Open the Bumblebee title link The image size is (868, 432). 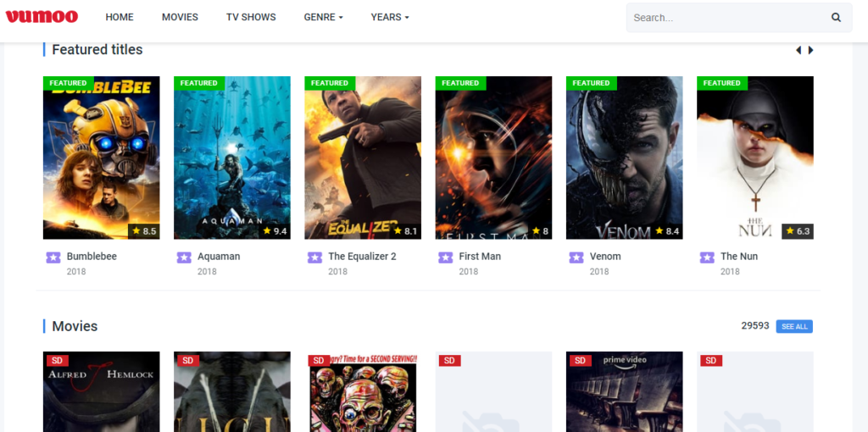pos(92,257)
